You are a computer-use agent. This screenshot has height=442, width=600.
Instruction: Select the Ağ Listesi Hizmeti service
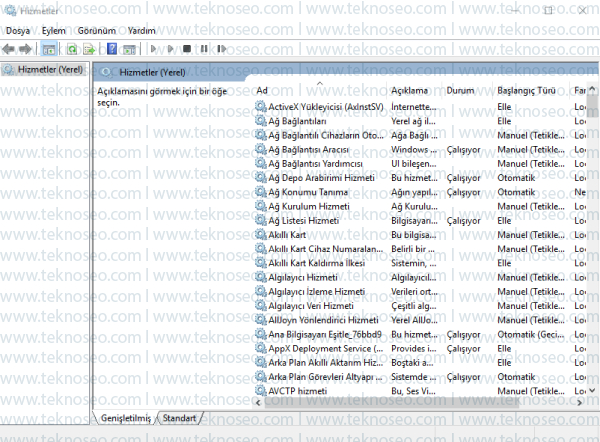pyautogui.click(x=303, y=221)
